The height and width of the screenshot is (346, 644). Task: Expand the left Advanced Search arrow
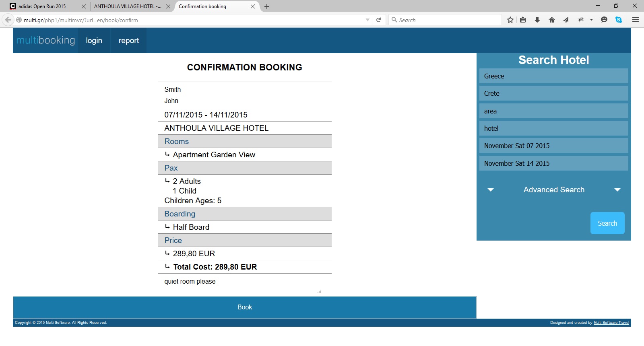pos(490,190)
